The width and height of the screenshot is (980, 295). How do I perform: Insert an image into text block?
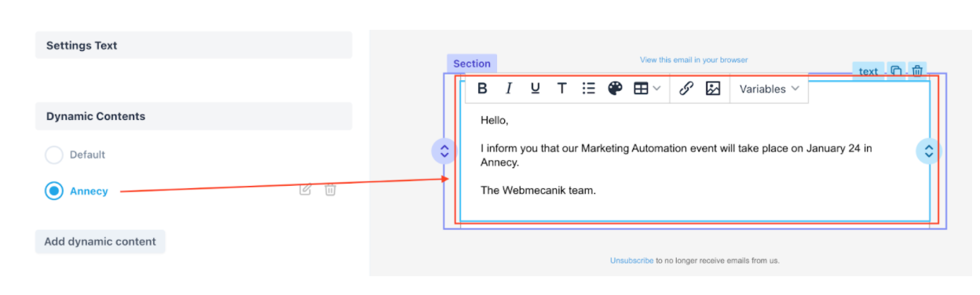pyautogui.click(x=713, y=89)
